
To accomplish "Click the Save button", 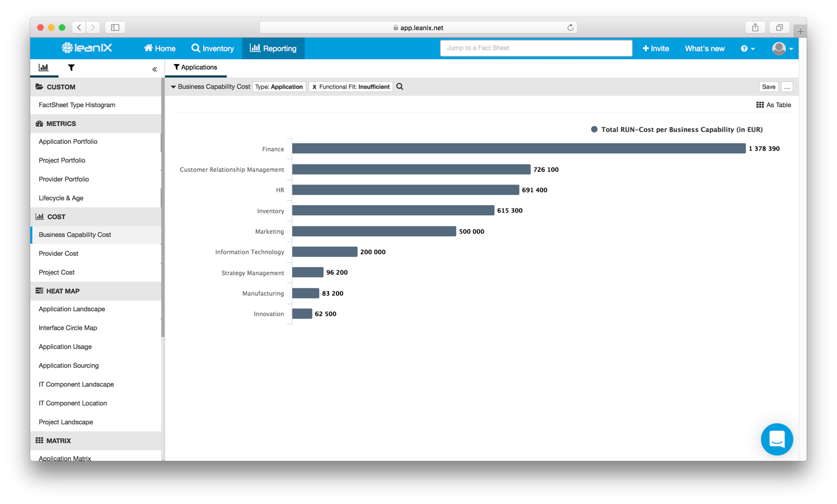I will tap(768, 86).
